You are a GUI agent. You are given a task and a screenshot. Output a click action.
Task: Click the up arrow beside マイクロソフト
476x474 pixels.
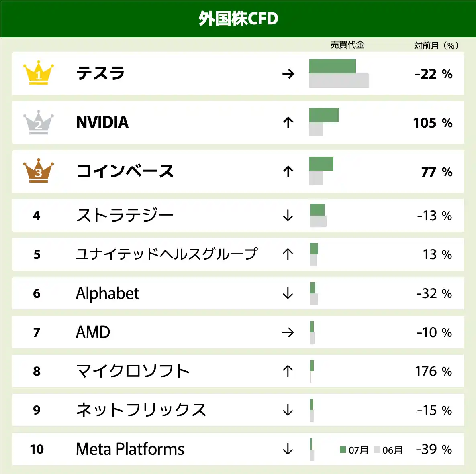288,371
